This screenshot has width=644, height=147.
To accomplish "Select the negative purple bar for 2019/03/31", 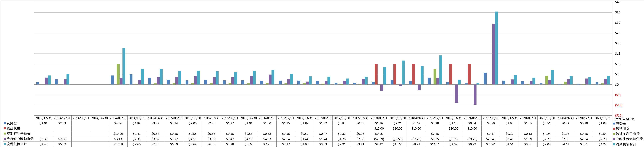I will pyautogui.click(x=457, y=94).
